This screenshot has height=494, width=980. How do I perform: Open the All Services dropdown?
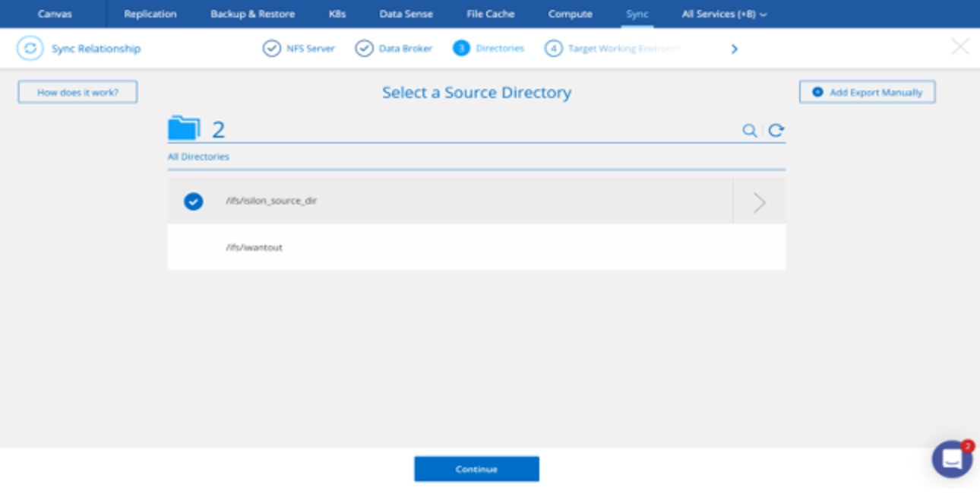coord(724,14)
